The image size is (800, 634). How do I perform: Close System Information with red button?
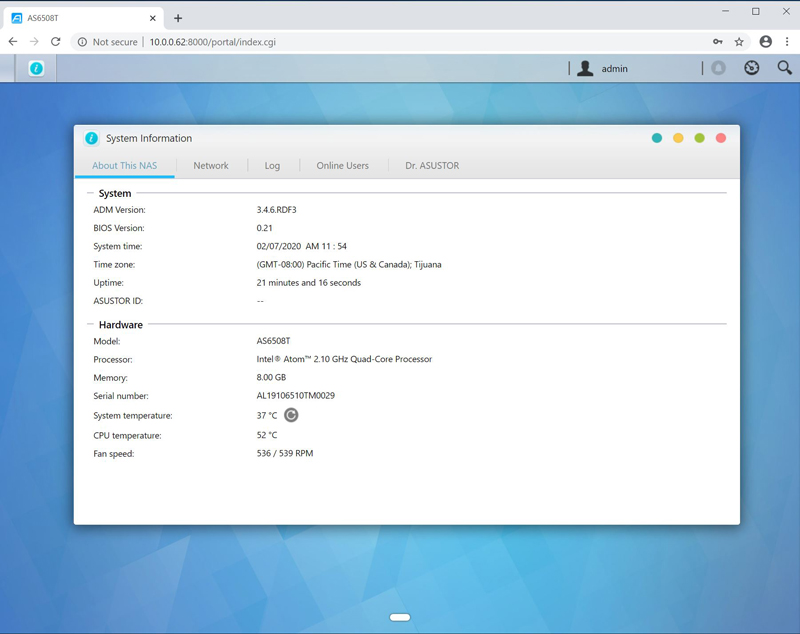coord(721,138)
